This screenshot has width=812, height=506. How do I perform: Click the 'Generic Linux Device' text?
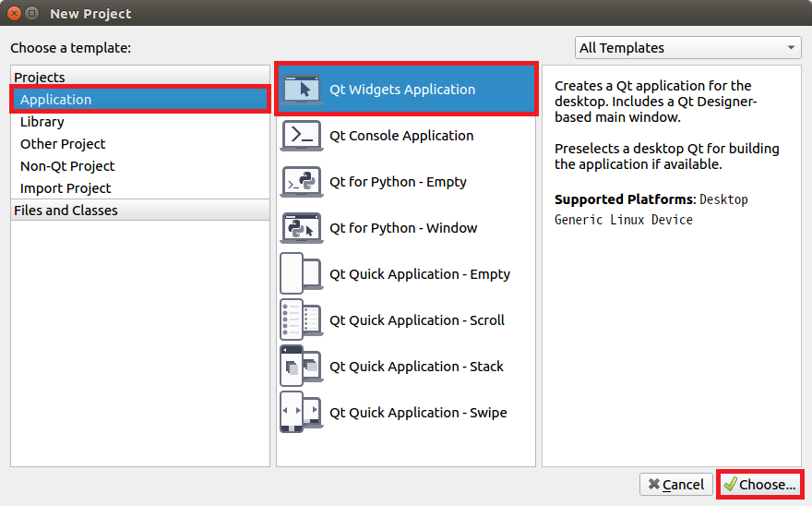coord(624,220)
